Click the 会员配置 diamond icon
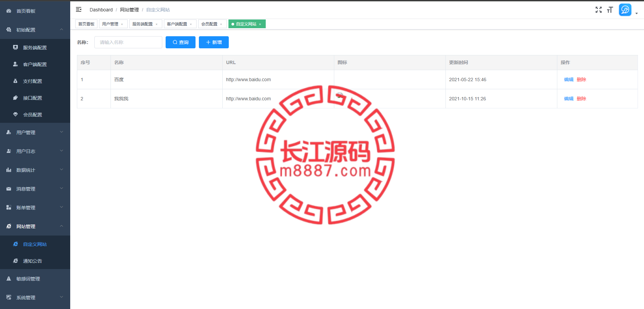Image resolution: width=644 pixels, height=309 pixels. tap(15, 114)
